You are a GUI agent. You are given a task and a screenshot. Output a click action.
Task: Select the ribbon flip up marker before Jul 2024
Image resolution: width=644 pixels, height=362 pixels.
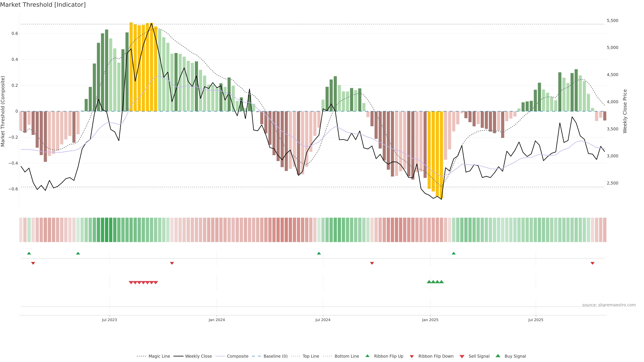[x=319, y=253]
